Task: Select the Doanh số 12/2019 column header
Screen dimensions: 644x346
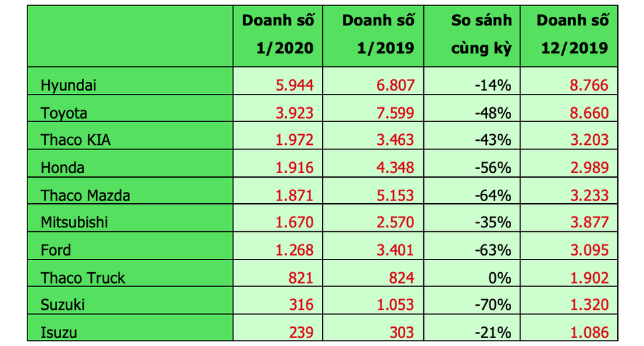Action: (570, 36)
